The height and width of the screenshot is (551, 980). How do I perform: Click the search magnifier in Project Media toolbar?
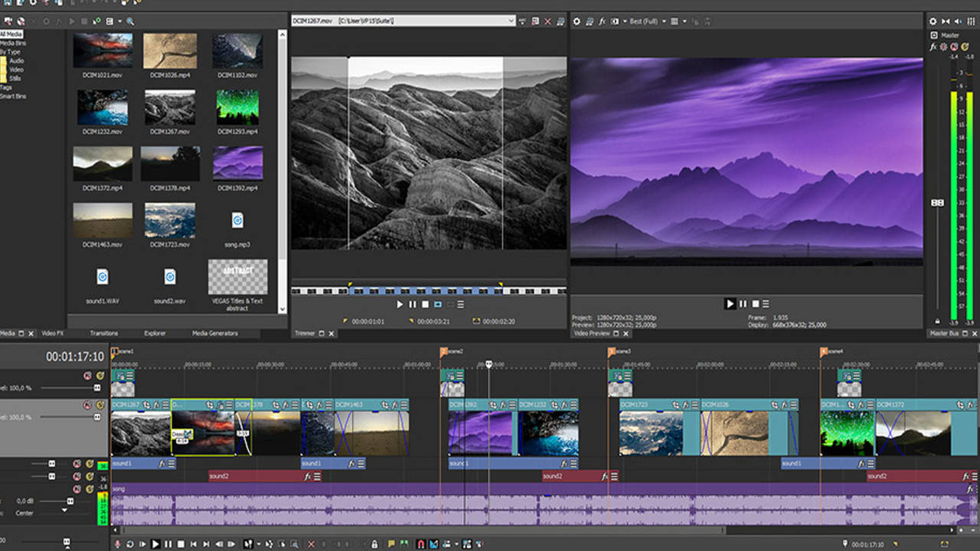point(130,21)
